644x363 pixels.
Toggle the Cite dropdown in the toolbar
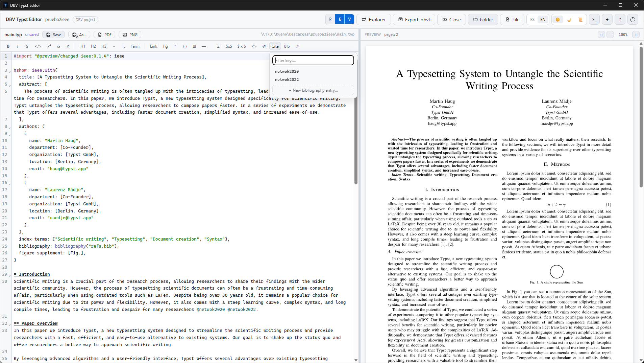point(275,46)
